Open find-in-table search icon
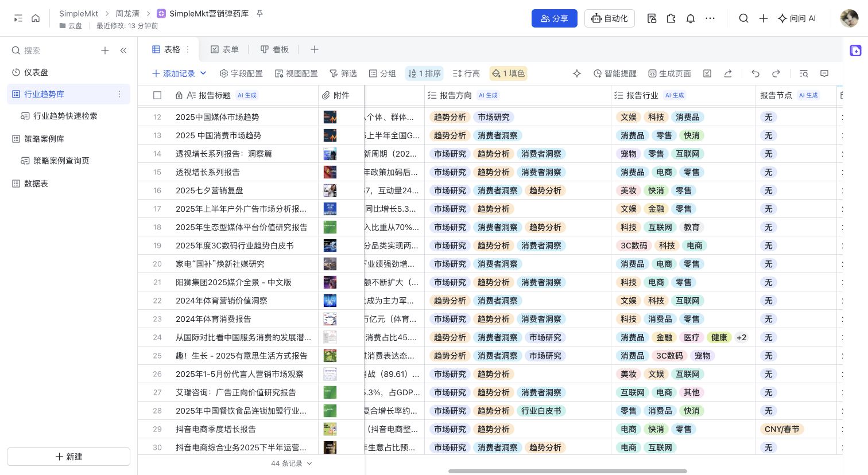Viewport: 868px width, 475px height. (x=804, y=73)
